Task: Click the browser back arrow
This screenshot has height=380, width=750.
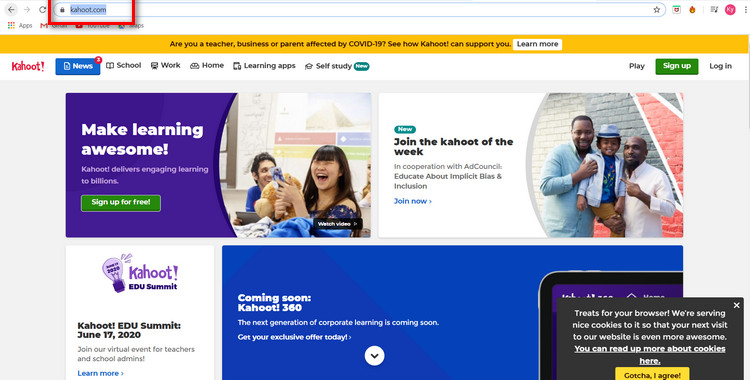Action: [x=11, y=10]
